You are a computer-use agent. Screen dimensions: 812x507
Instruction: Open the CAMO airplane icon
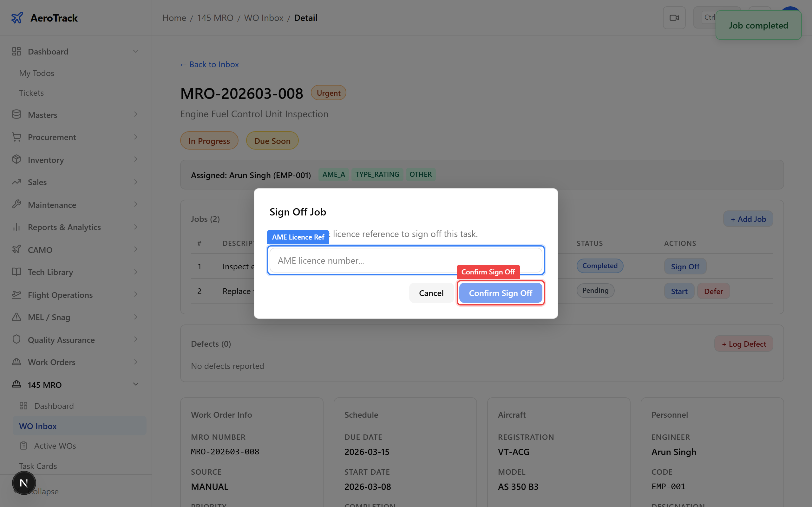coord(16,249)
